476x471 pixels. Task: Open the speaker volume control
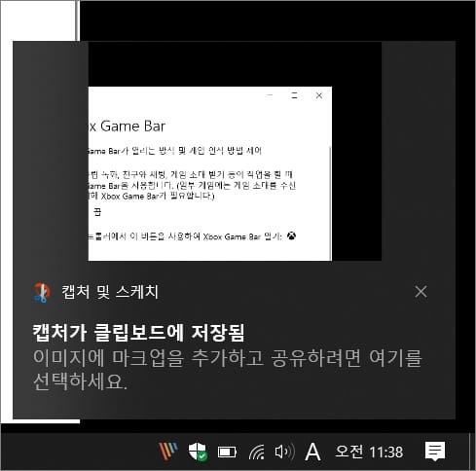pyautogui.click(x=284, y=452)
